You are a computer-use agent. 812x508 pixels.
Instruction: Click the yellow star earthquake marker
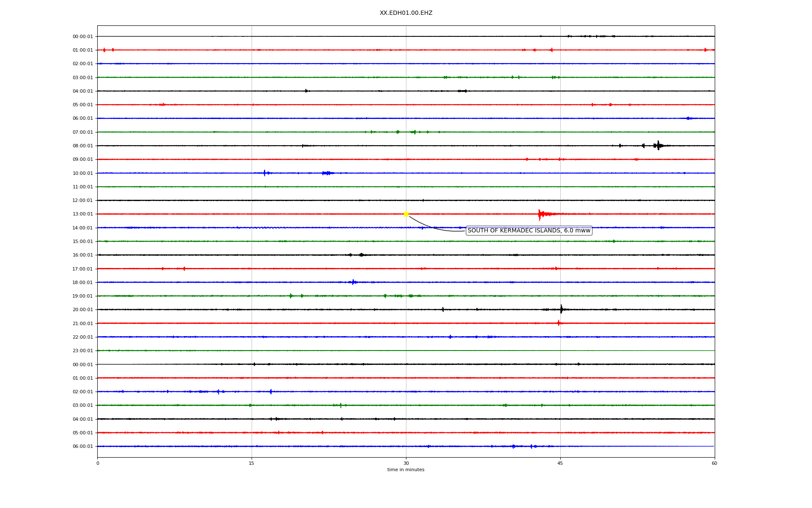pos(406,214)
